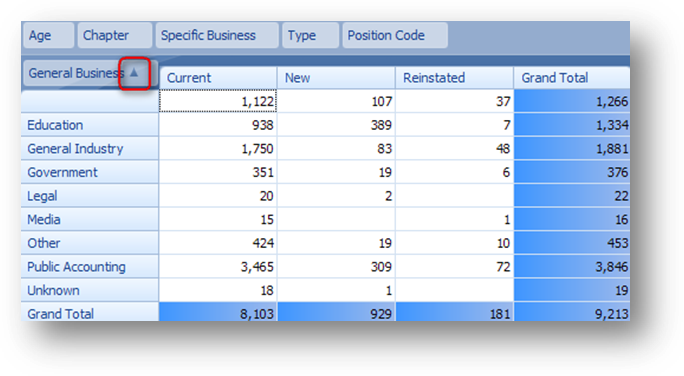This screenshot has width=684, height=376.
Task: Click overall grand total 9,213
Action: [572, 312]
